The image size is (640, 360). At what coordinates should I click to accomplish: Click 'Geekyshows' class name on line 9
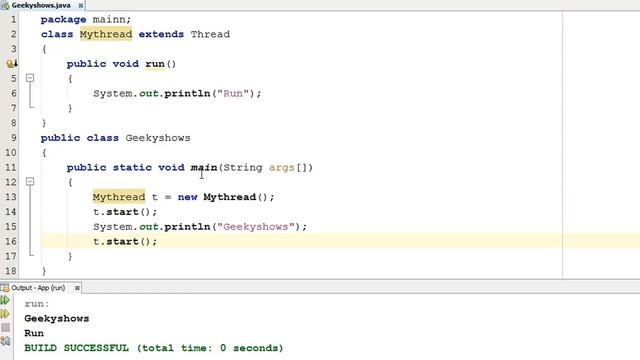[x=158, y=138]
